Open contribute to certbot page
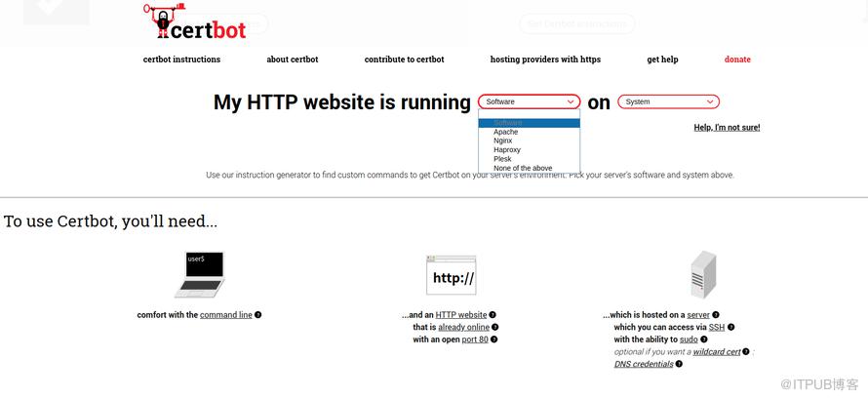 point(404,60)
